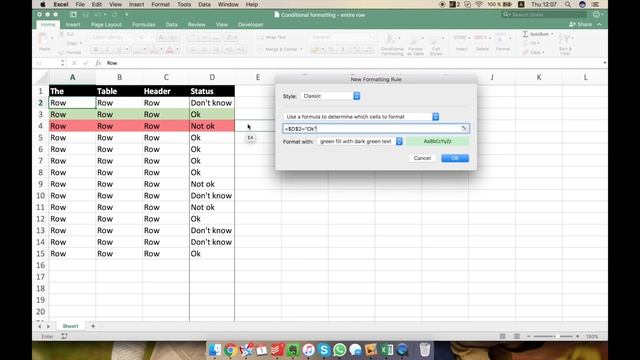The width and height of the screenshot is (640, 360).
Task: Click the Paste icon in the ribbon
Action: (x=43, y=40)
